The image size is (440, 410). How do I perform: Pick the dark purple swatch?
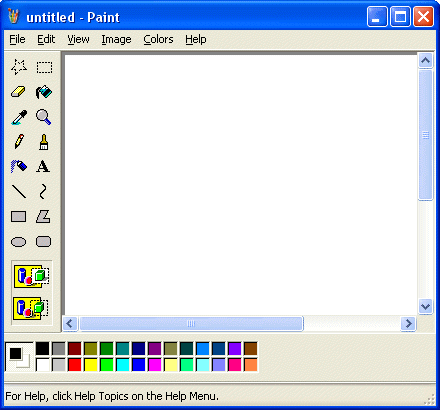(x=155, y=349)
